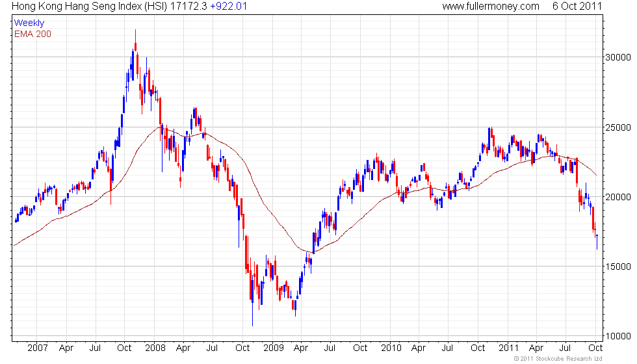
Task: Click the Apr label within 2008
Action: (x=183, y=348)
